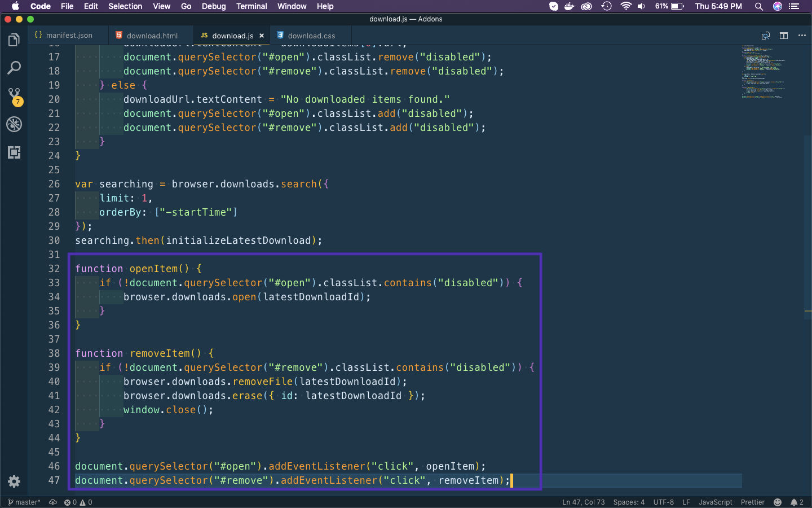
Task: Click the feedback smiley icon
Action: 778,502
